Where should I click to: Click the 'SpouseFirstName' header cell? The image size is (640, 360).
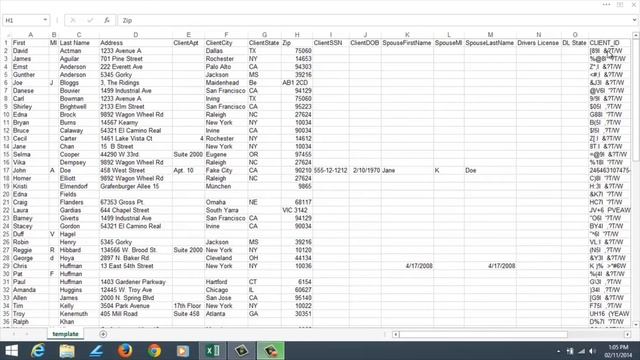click(407, 43)
